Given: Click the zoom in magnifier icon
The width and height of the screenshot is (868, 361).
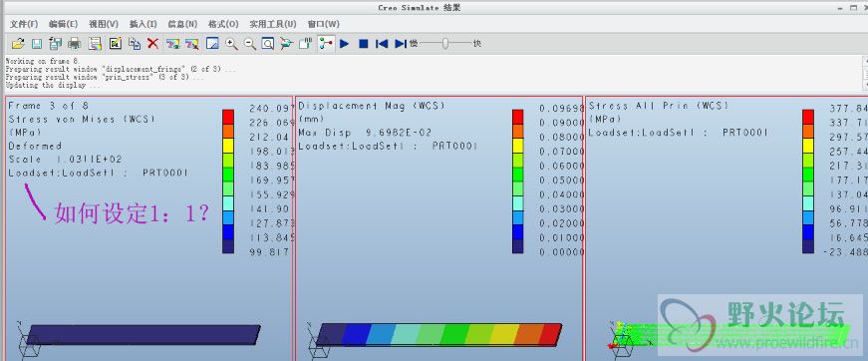Looking at the screenshot, I should [x=231, y=43].
